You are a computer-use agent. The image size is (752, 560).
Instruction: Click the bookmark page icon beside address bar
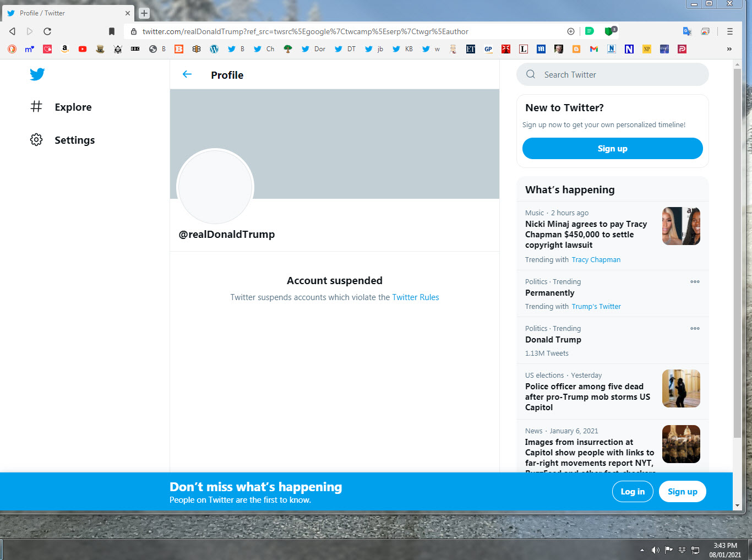[x=112, y=31]
